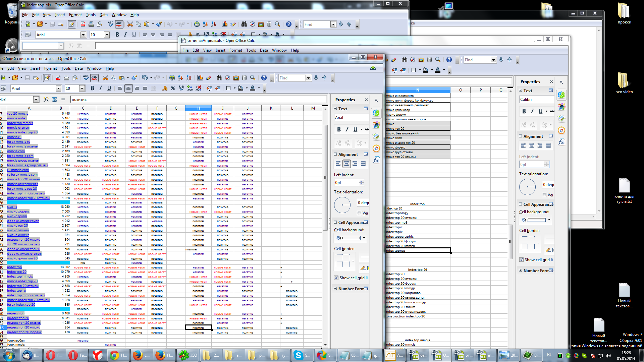Click Add Decimal Place icon in front window
The width and height of the screenshot is (644, 362).
[190, 88]
